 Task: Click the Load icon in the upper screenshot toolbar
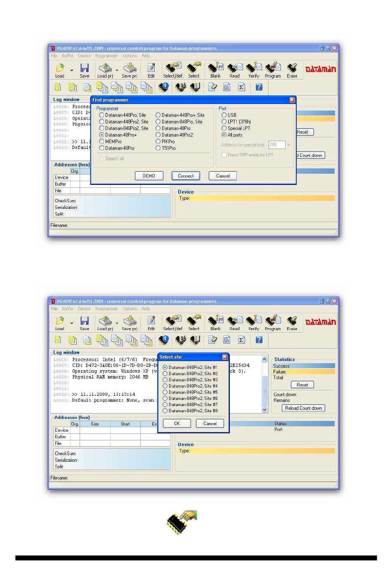pos(60,68)
